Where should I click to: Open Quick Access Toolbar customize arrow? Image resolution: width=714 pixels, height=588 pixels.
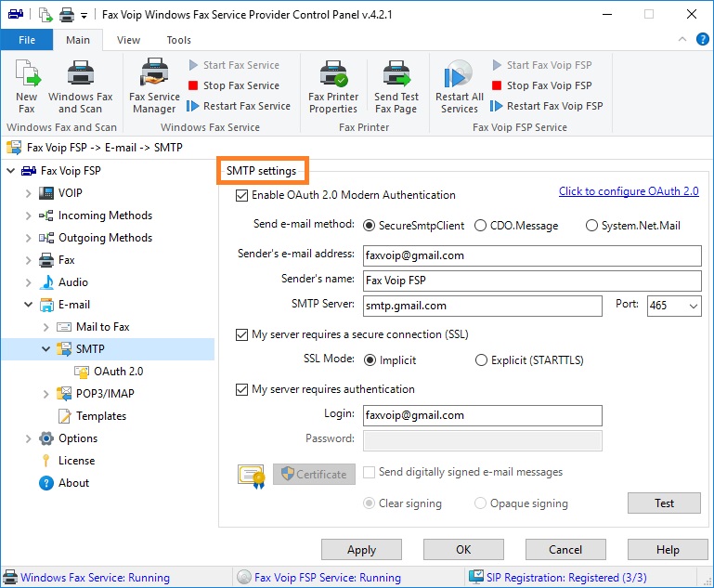[84, 16]
